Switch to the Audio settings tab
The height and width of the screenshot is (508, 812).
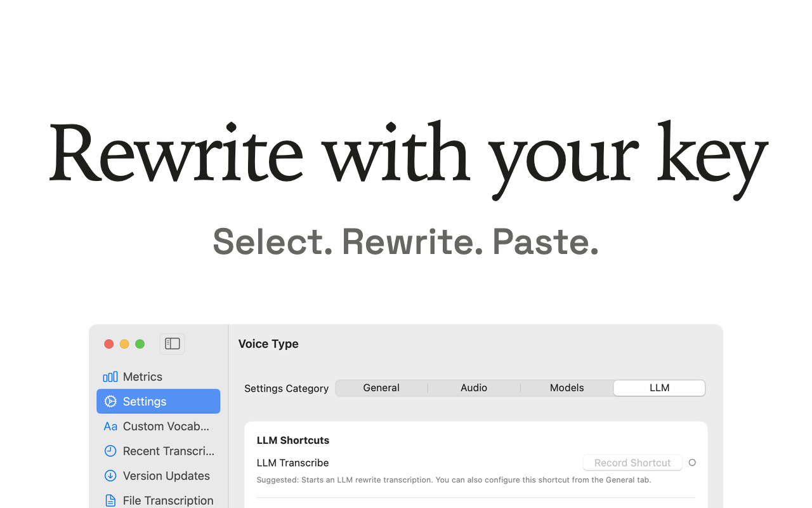pos(474,388)
